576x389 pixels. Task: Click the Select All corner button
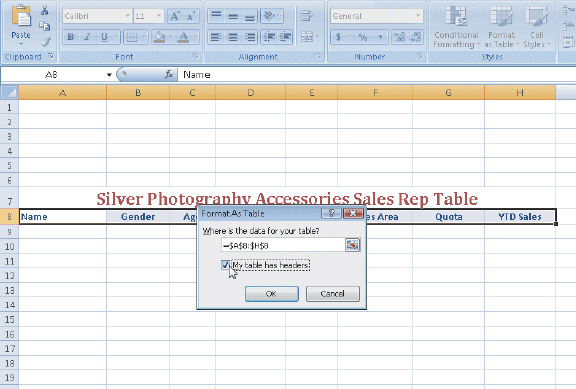tap(10, 92)
